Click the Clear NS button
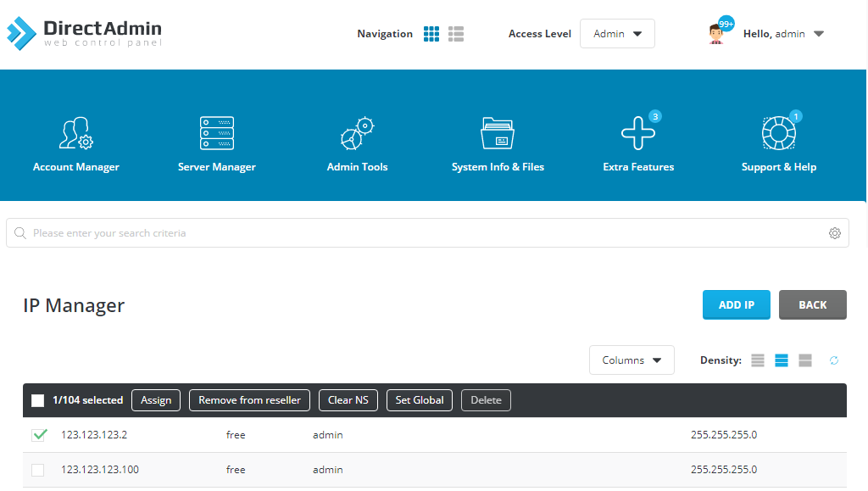The width and height of the screenshot is (868, 491). tap(348, 400)
